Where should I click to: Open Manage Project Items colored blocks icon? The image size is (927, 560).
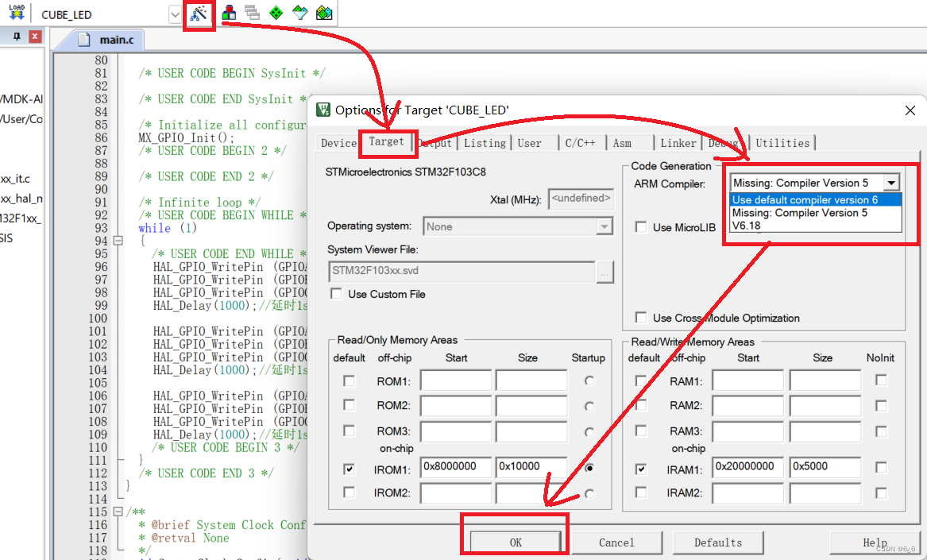click(x=230, y=13)
